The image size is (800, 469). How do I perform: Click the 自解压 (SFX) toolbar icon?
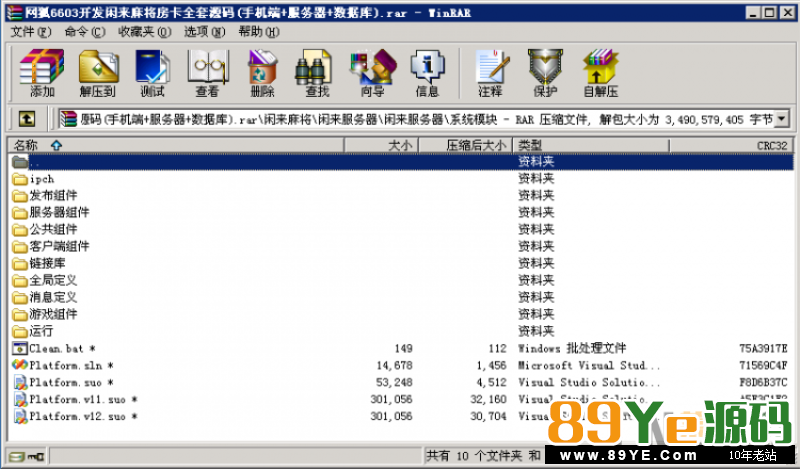click(x=600, y=73)
